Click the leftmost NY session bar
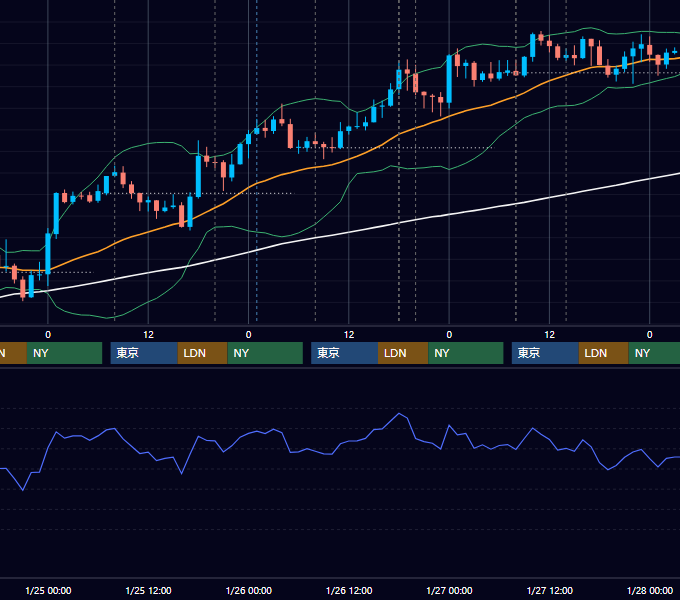 tap(64, 353)
